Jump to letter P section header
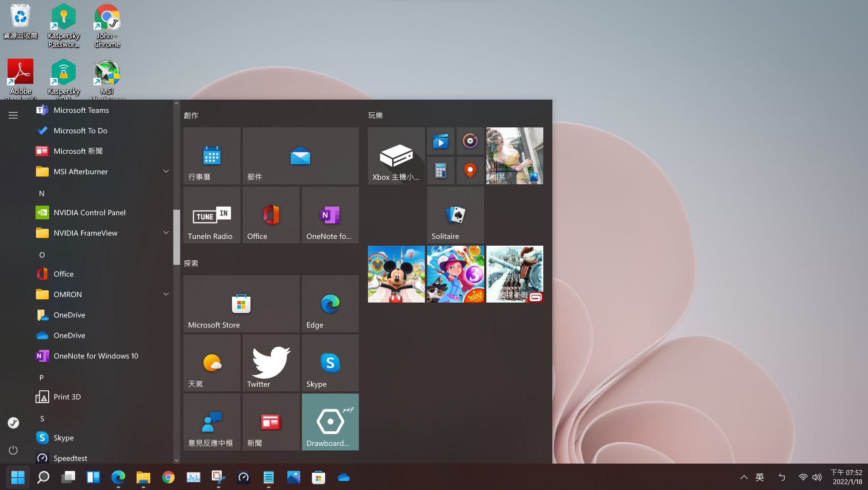The height and width of the screenshot is (490, 868). point(42,378)
